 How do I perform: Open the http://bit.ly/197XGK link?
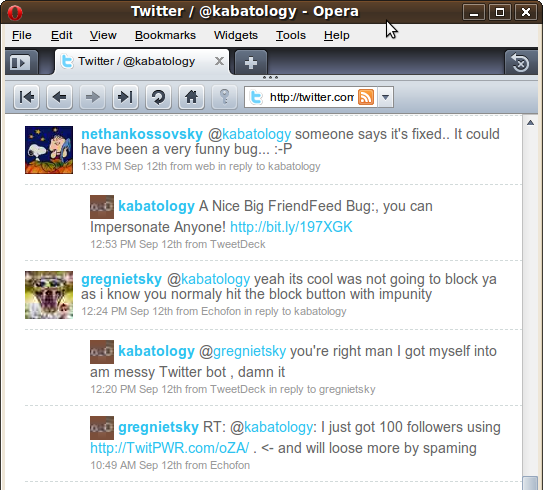coord(291,227)
